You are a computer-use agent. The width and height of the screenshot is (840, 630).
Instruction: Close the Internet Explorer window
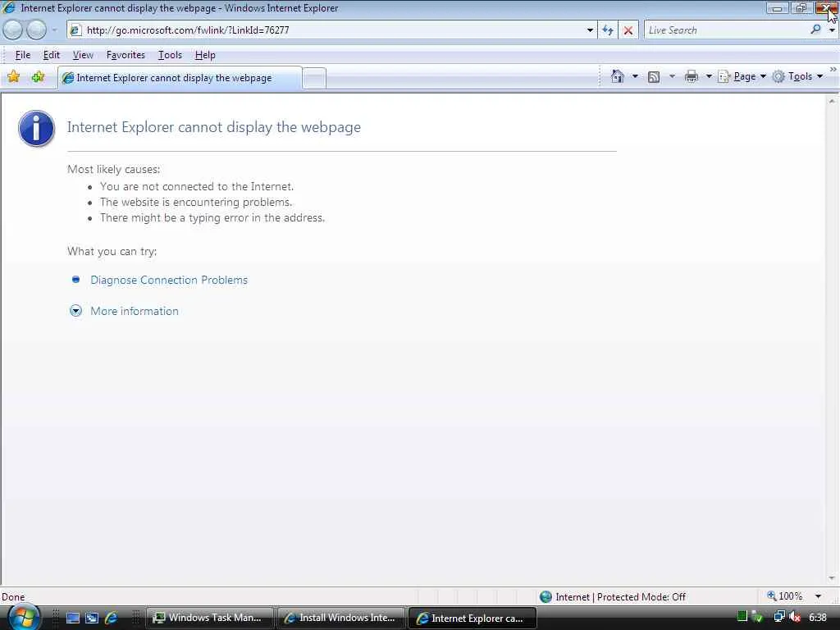pos(826,8)
